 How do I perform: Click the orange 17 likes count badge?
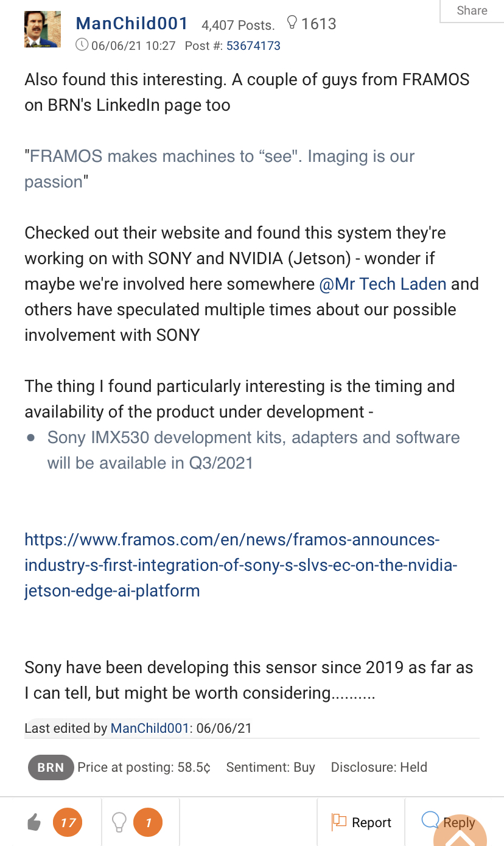point(68,823)
